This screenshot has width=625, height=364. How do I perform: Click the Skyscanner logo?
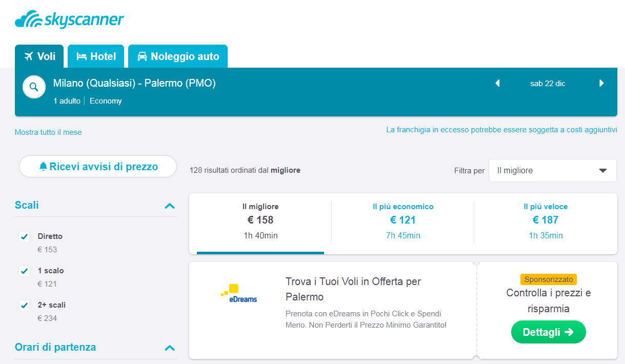[x=69, y=19]
